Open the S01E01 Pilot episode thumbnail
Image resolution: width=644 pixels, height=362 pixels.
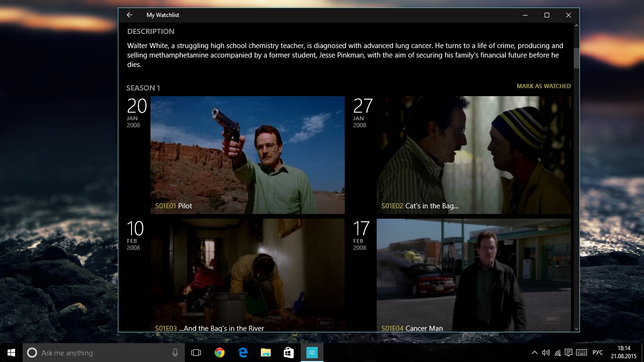248,155
